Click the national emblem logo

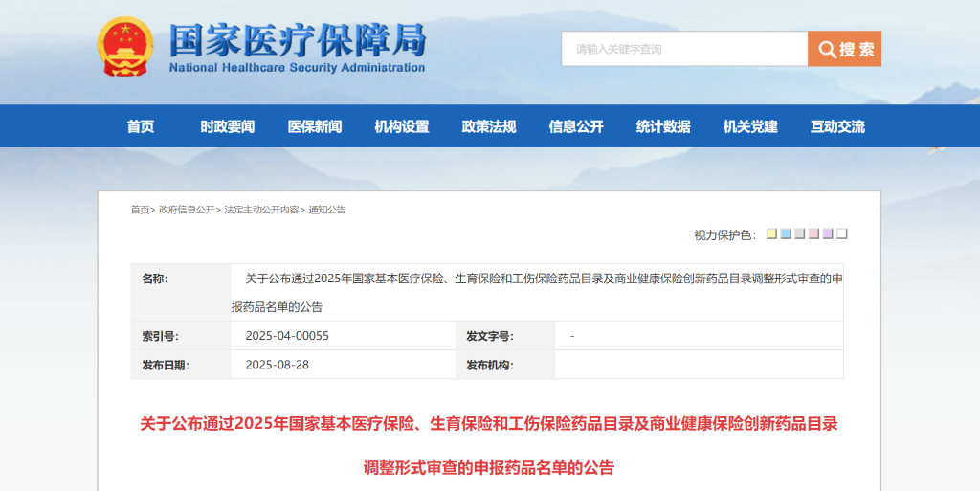point(125,47)
